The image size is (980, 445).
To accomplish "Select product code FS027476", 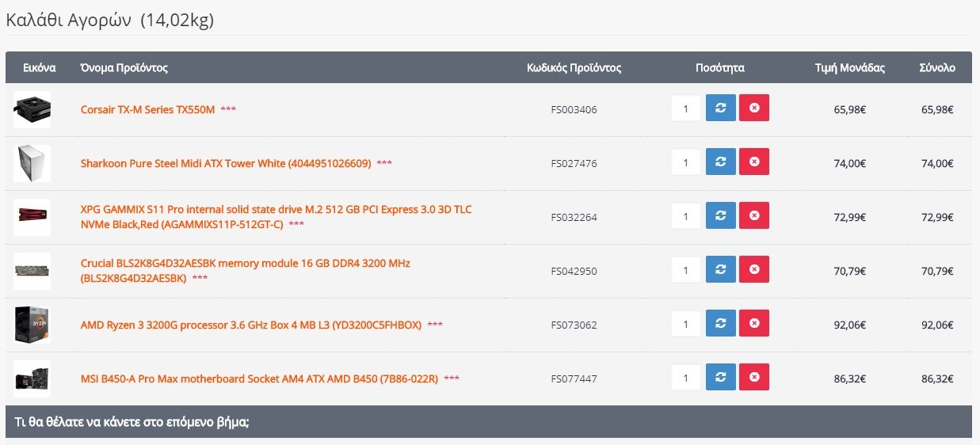I will [x=574, y=163].
